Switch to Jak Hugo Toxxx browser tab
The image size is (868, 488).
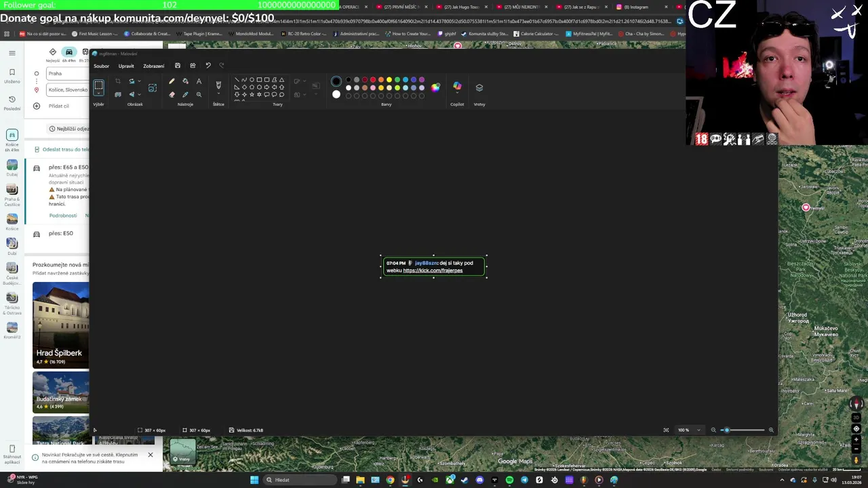[x=461, y=7]
